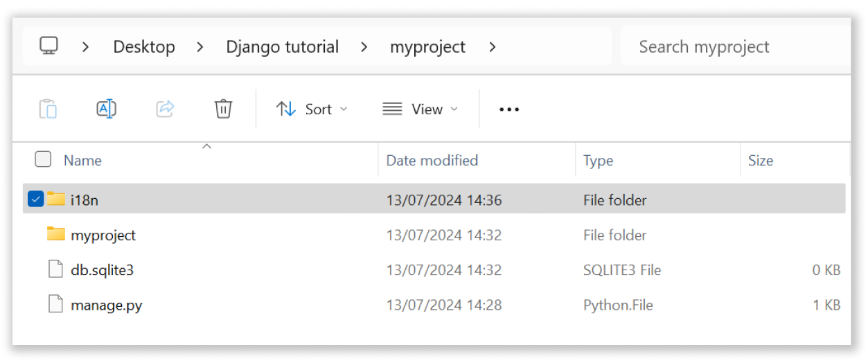The width and height of the screenshot is (868, 363).
Task: Toggle the select-all checkbox beside Name
Action: tap(43, 159)
